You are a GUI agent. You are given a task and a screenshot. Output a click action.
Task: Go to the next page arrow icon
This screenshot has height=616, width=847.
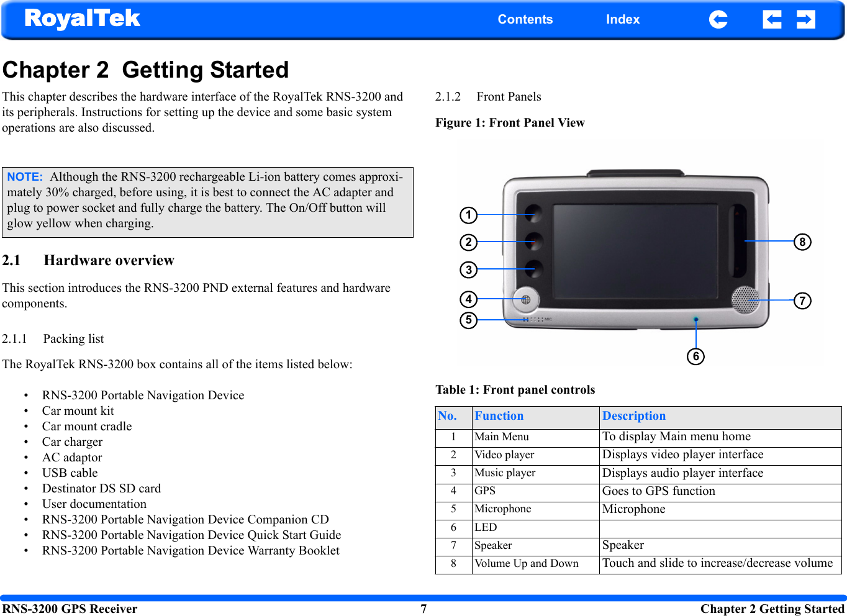(806, 19)
